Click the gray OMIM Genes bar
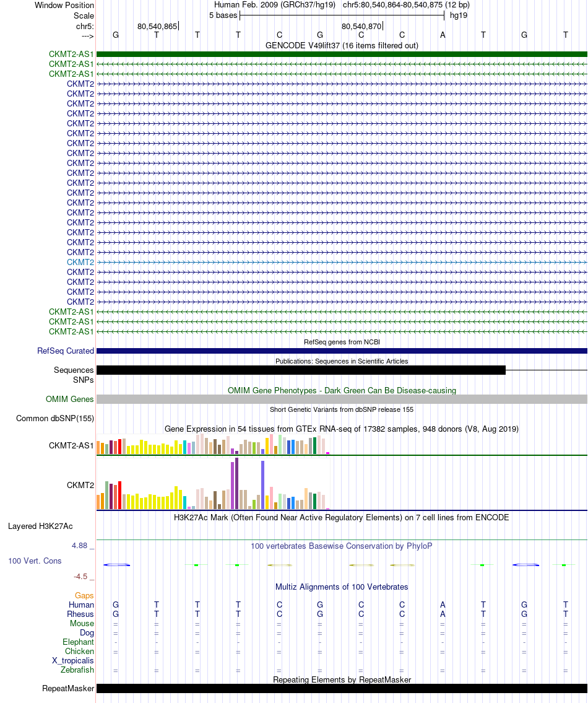Image resolution: width=588 pixels, height=703 pixels. tap(342, 400)
